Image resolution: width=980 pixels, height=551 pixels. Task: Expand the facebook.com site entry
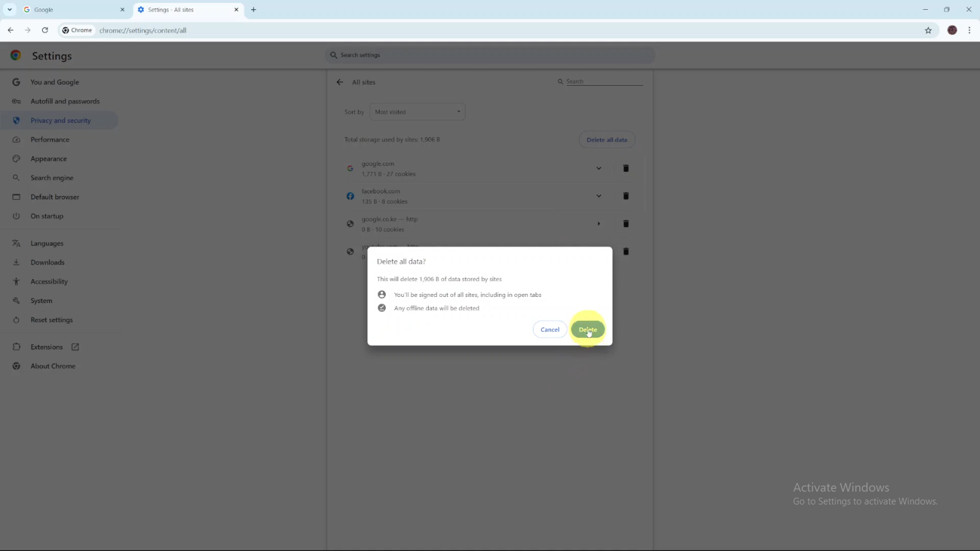[598, 196]
